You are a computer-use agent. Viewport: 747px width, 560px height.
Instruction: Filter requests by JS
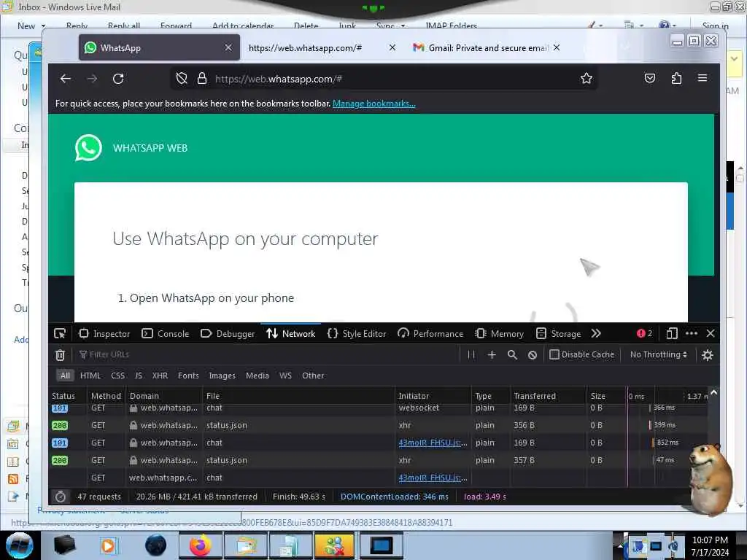(138, 376)
